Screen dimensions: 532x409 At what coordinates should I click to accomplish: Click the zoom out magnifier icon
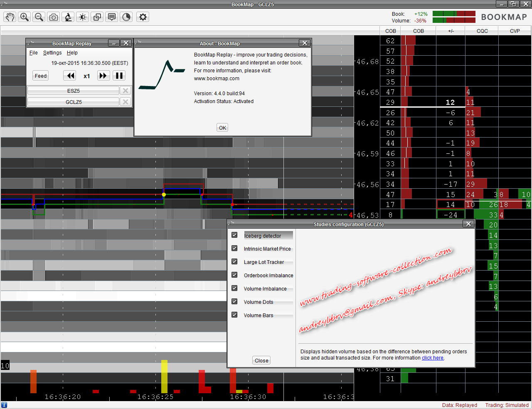coord(39,17)
